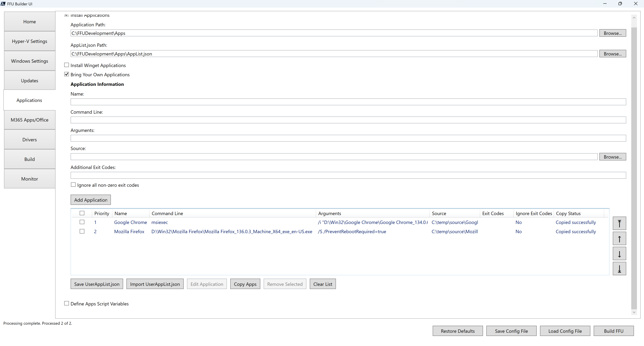This screenshot has height=346, width=644.
Task: Click move-up arrow button
Action: [619, 238]
